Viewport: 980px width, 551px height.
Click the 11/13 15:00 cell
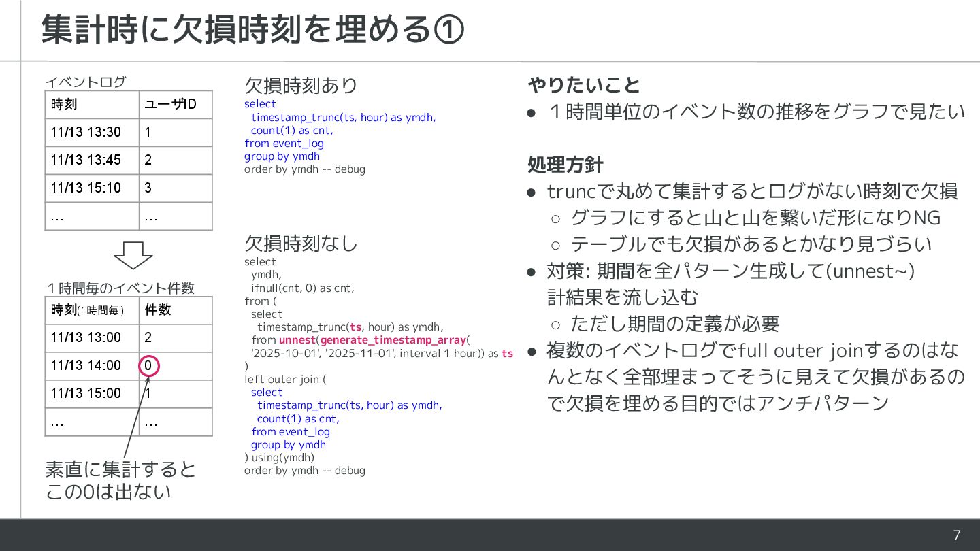92,394
